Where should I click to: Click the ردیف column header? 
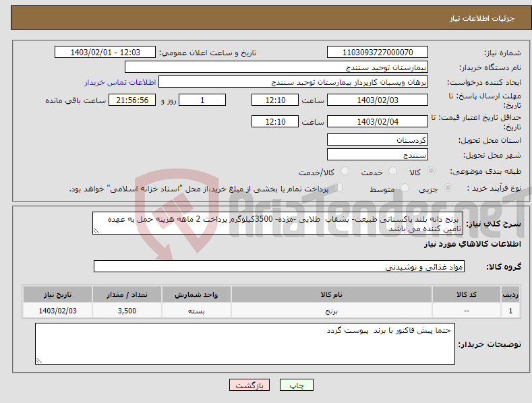pos(510,294)
